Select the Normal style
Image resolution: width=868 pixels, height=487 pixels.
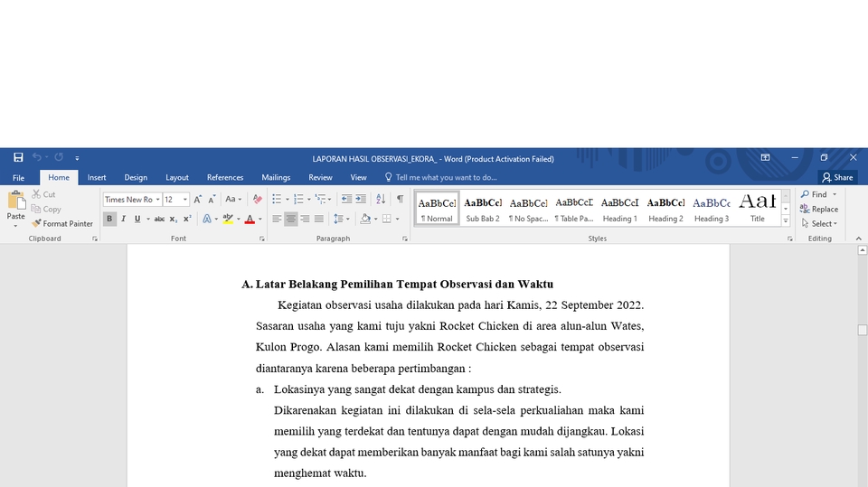point(437,210)
